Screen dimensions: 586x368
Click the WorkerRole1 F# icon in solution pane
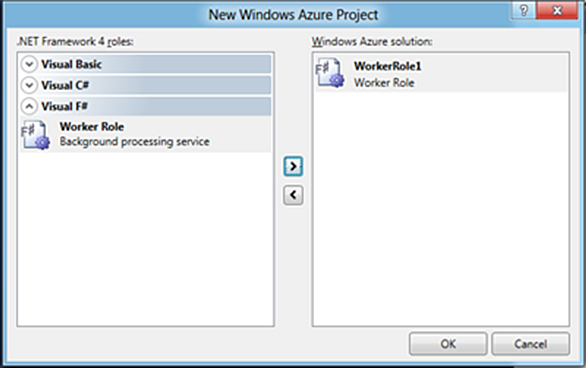coord(330,73)
